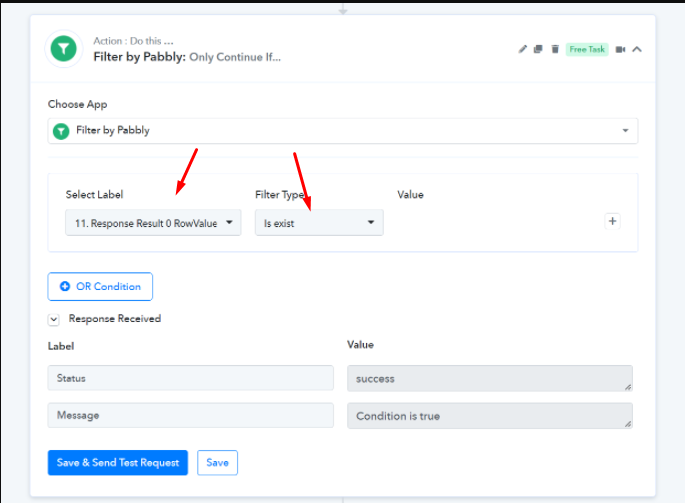The width and height of the screenshot is (685, 503).
Task: Delete the filter step with the trash icon
Action: (555, 49)
